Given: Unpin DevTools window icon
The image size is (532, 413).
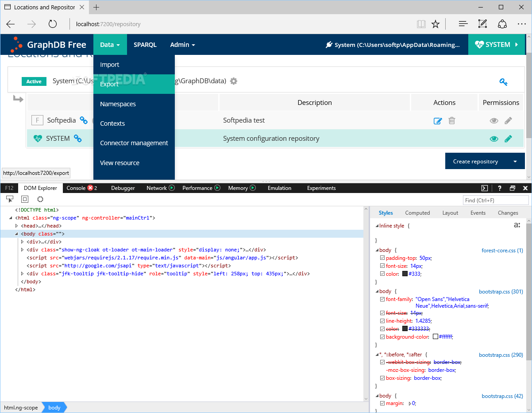Looking at the screenshot, I should pos(513,188).
